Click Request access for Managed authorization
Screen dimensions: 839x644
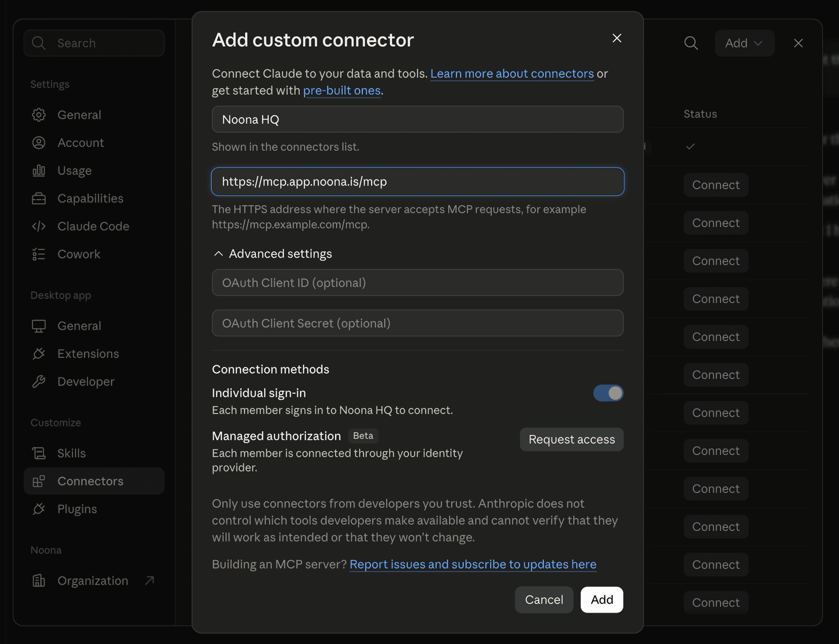pos(572,439)
